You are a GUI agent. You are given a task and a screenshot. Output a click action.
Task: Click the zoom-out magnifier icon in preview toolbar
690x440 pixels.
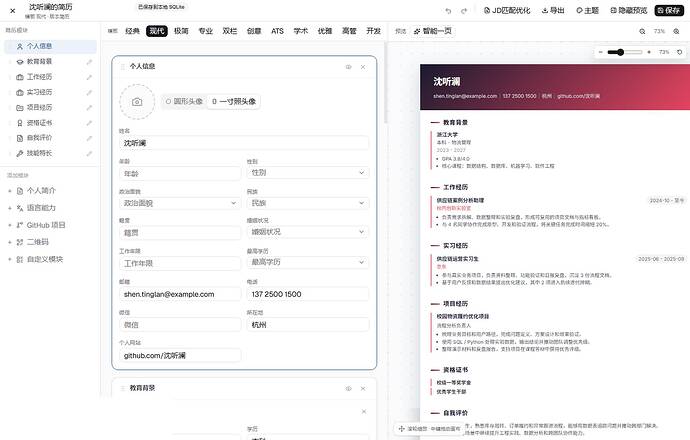[642, 31]
